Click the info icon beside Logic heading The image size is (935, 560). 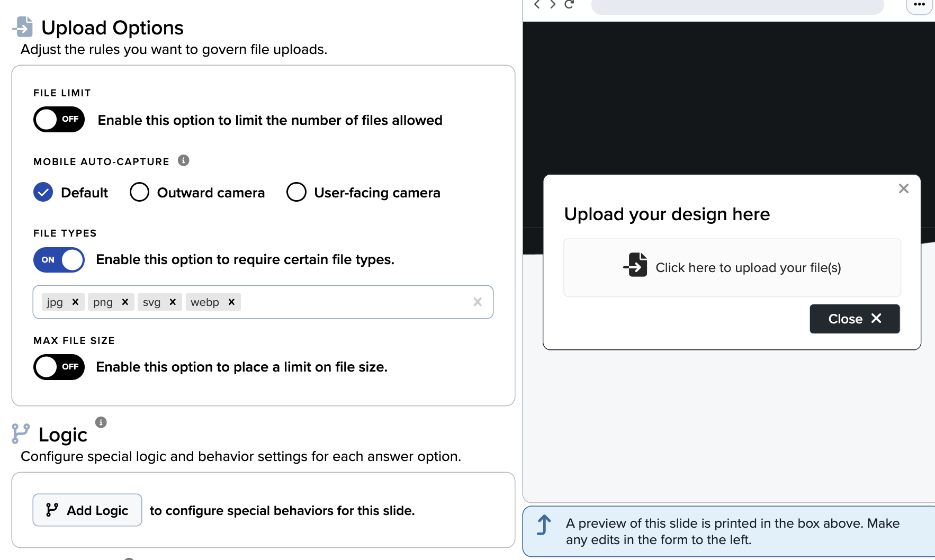[101, 422]
